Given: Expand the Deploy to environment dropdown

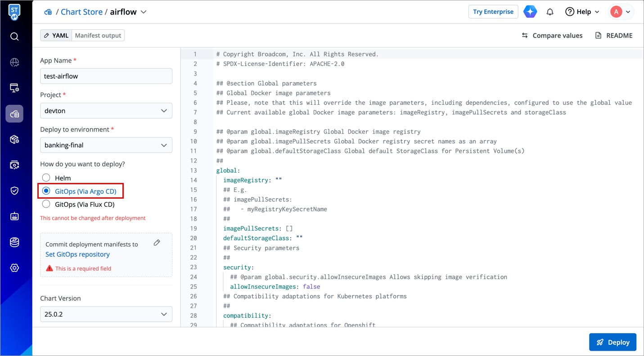Looking at the screenshot, I should 106,145.
